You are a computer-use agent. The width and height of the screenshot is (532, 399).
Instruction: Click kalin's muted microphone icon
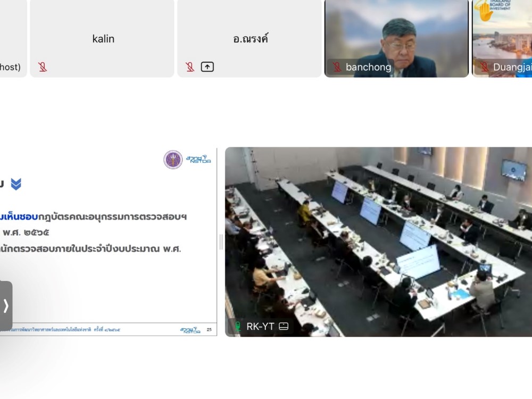pyautogui.click(x=43, y=67)
